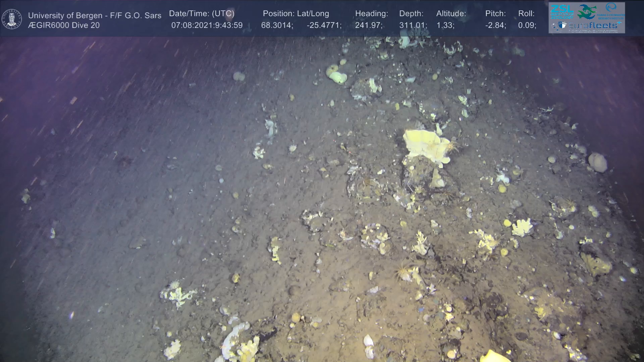Click the longitude value -25.4771

(x=324, y=25)
